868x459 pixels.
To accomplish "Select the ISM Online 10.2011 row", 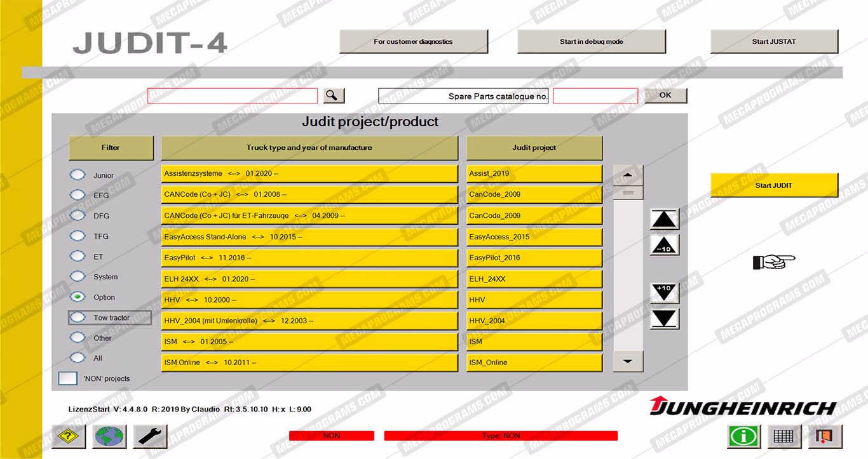I will pyautogui.click(x=309, y=363).
